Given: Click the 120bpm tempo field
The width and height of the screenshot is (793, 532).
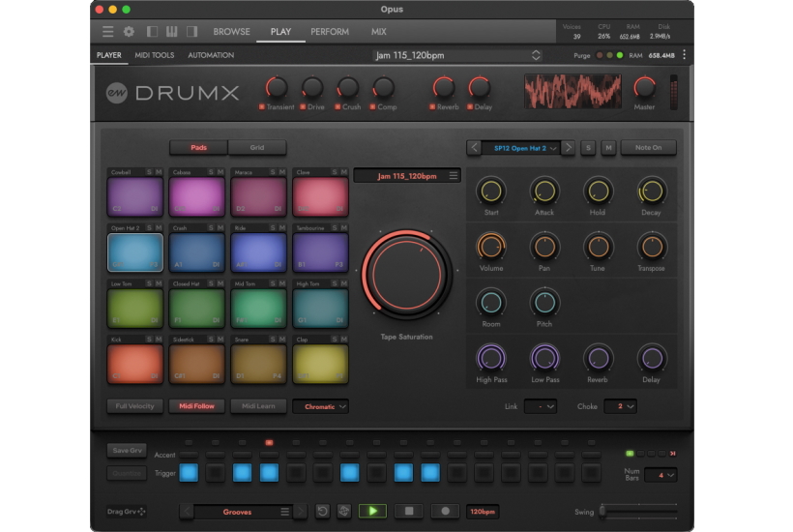Looking at the screenshot, I should click(x=483, y=512).
